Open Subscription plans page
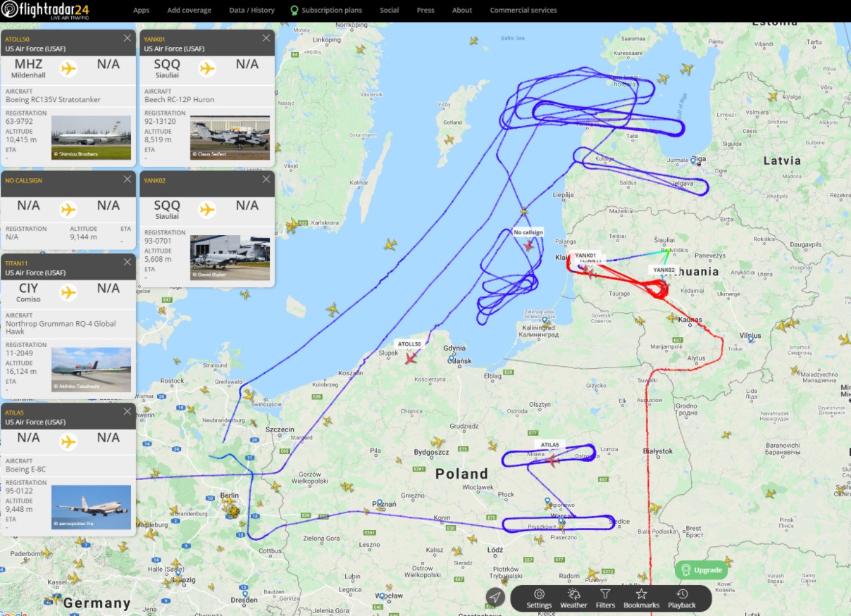 coord(326,11)
